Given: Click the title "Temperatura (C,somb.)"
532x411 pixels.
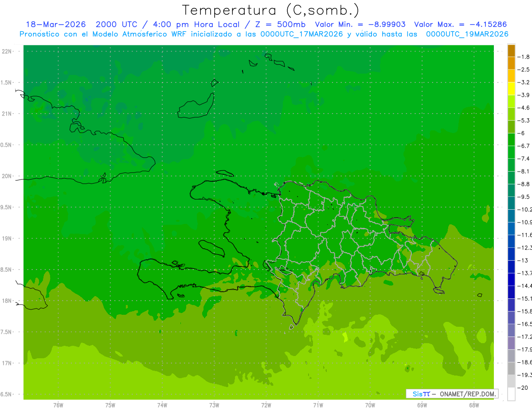Looking at the screenshot, I should click(x=270, y=10).
